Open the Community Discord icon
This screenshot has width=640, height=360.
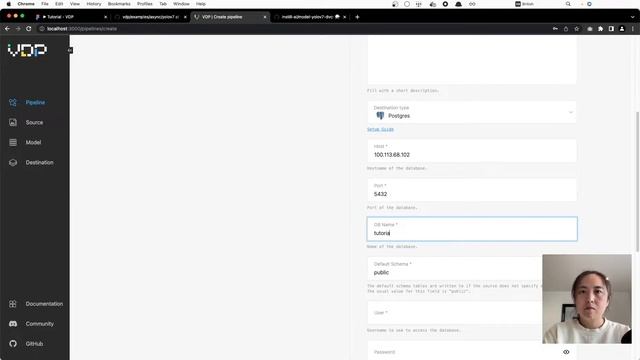point(13,324)
